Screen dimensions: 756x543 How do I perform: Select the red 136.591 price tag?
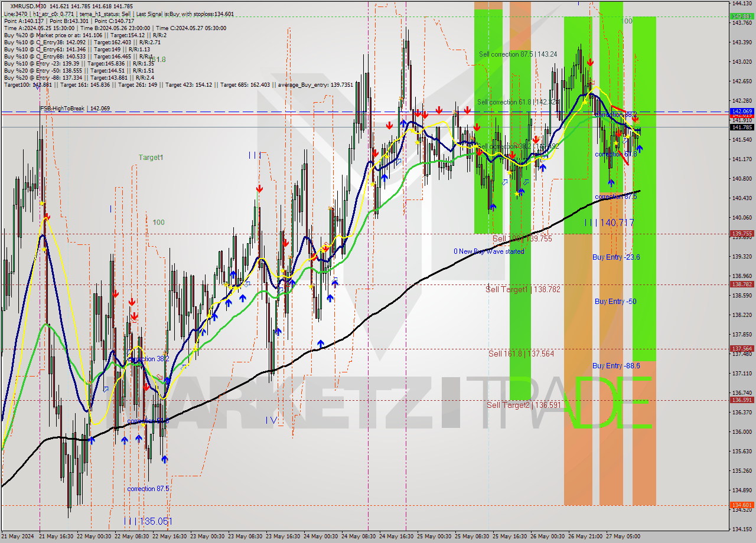[742, 400]
